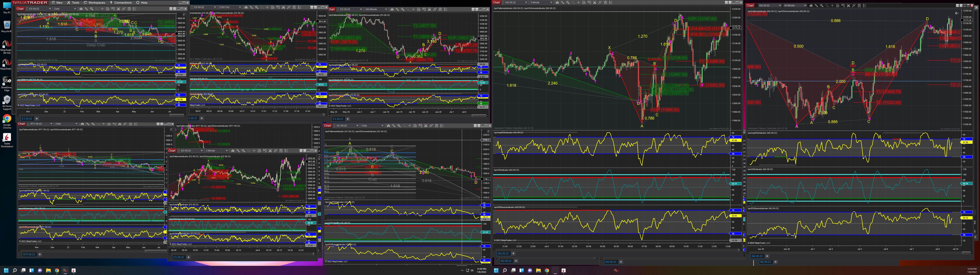This screenshot has width=980, height=275.
Task: Toggle Chart Trader on ES Daily chart
Action: pyautogui.click(x=113, y=8)
